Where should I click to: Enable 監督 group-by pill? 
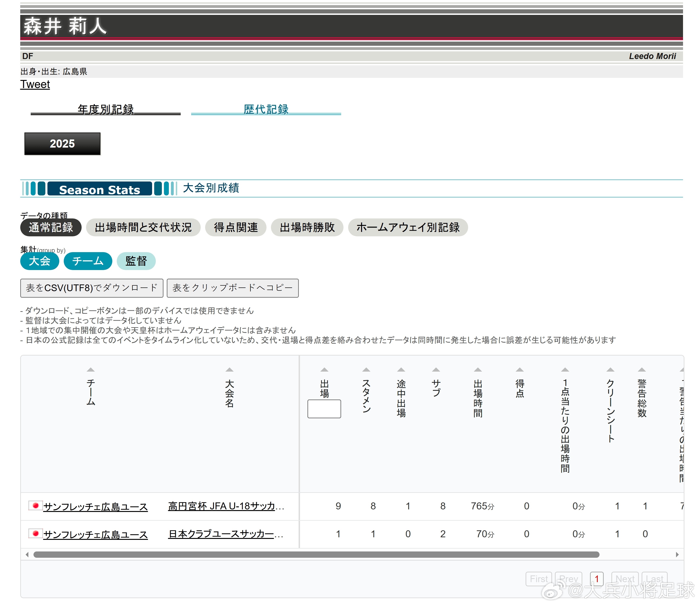tap(136, 261)
